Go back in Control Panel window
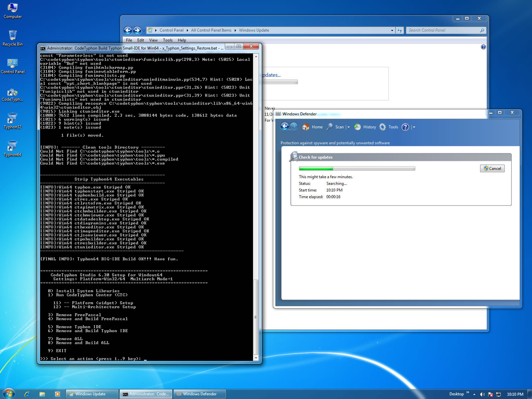The width and height of the screenshot is (532, 399). 128,30
